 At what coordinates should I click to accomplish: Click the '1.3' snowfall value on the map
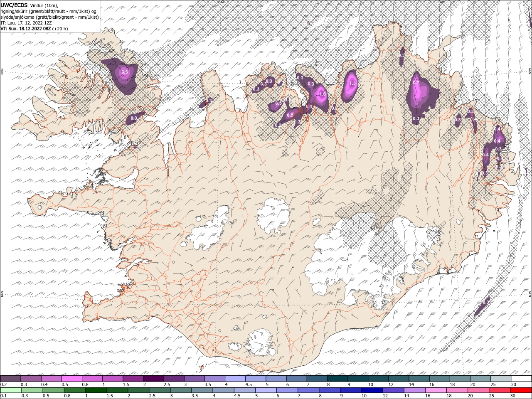353,84
